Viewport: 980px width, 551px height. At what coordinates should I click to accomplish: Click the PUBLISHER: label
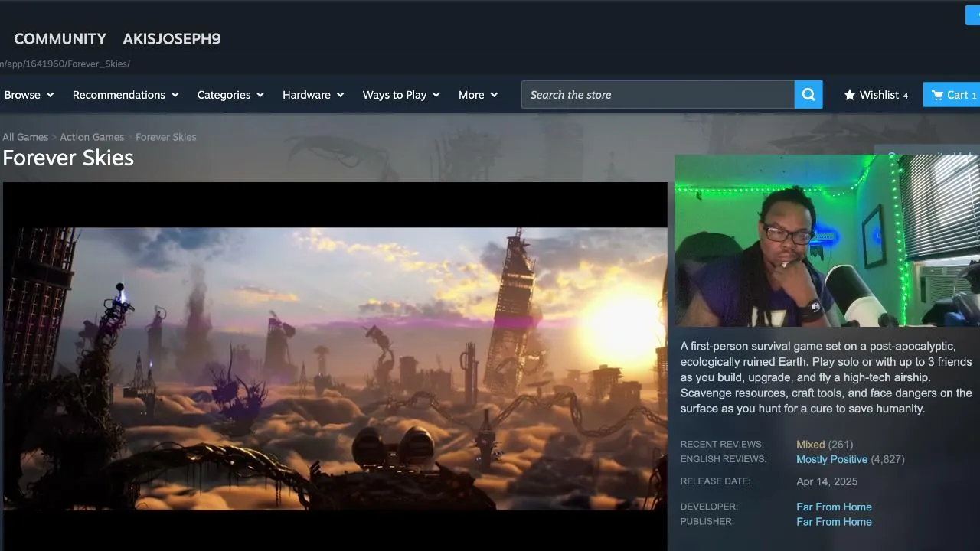coord(707,522)
